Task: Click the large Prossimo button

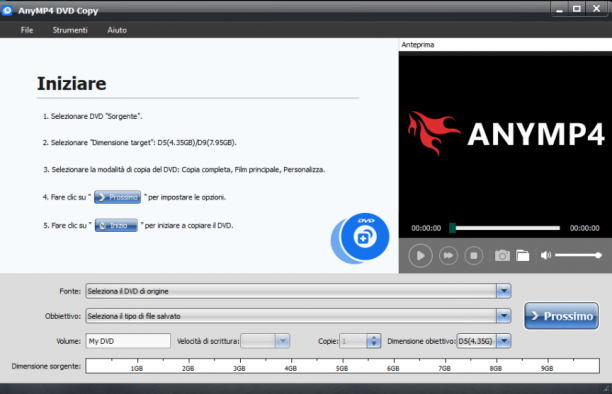Action: 561,316
